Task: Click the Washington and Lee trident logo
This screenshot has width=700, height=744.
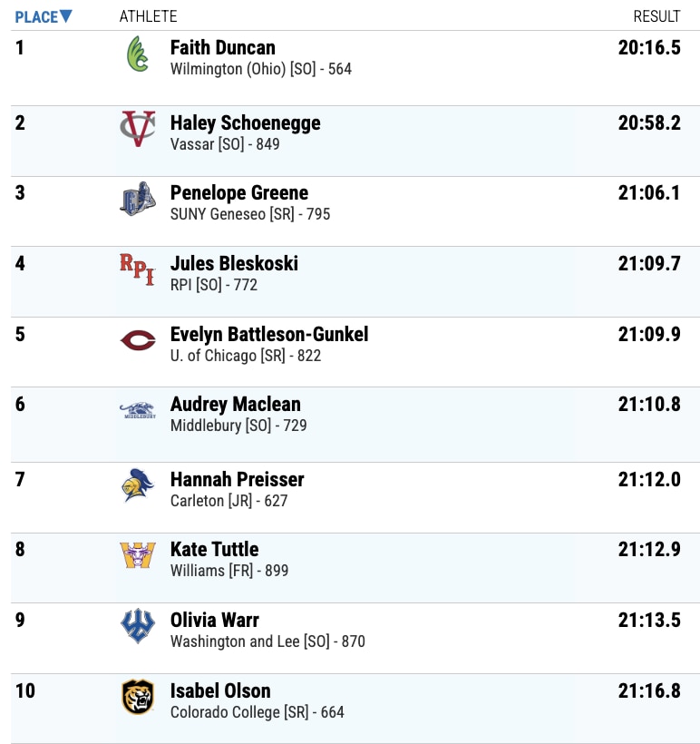Action: pyautogui.click(x=138, y=626)
